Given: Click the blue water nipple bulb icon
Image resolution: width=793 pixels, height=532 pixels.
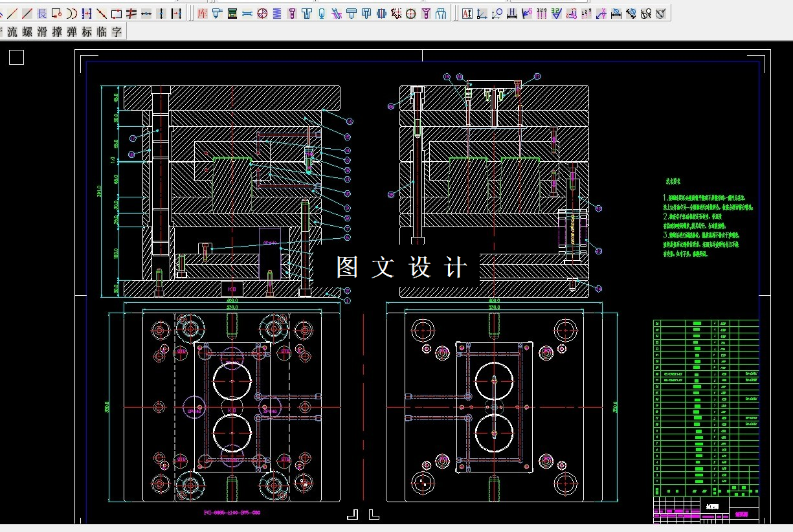Looking at the screenshot, I should click(322, 13).
